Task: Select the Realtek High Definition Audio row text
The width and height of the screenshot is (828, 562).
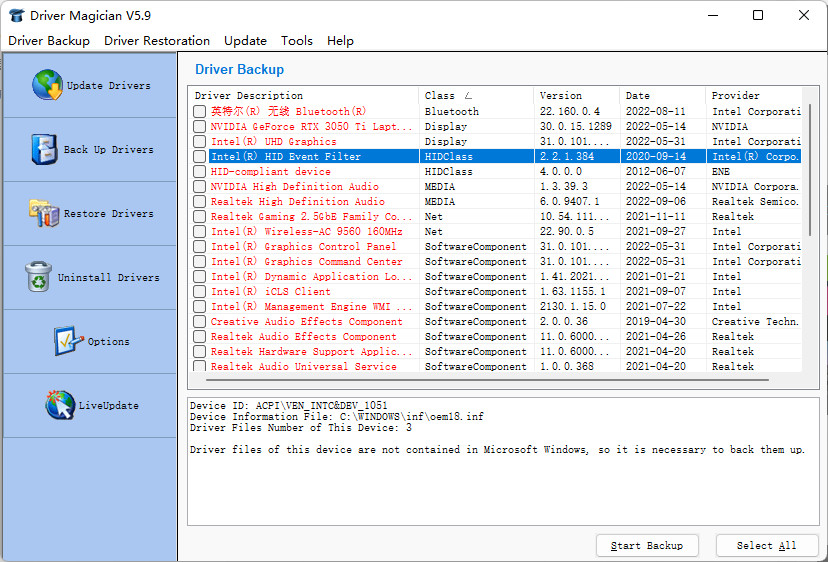Action: pyautogui.click(x=297, y=202)
